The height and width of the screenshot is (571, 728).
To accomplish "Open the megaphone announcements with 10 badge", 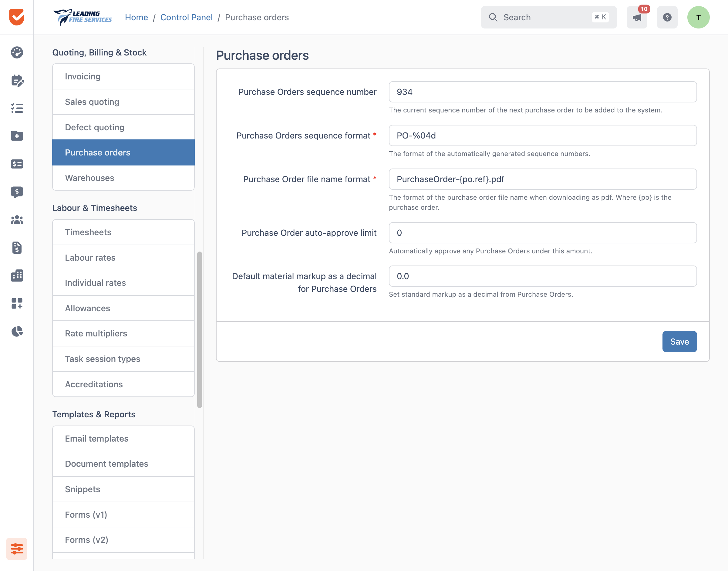I will [637, 17].
